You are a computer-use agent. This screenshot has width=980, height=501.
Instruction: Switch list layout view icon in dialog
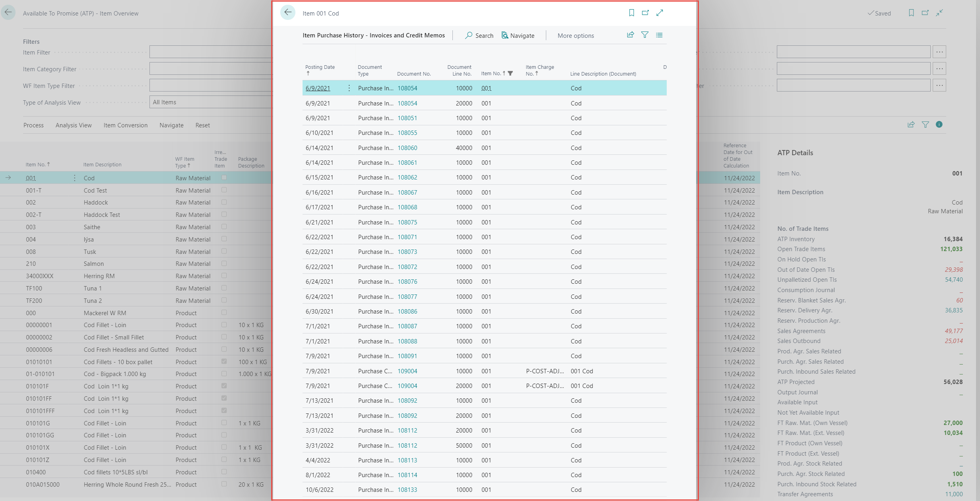[x=659, y=35]
